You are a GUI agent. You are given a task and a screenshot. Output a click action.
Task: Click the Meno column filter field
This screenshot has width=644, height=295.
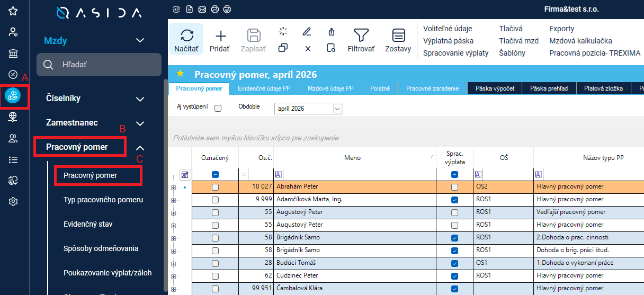(355, 174)
